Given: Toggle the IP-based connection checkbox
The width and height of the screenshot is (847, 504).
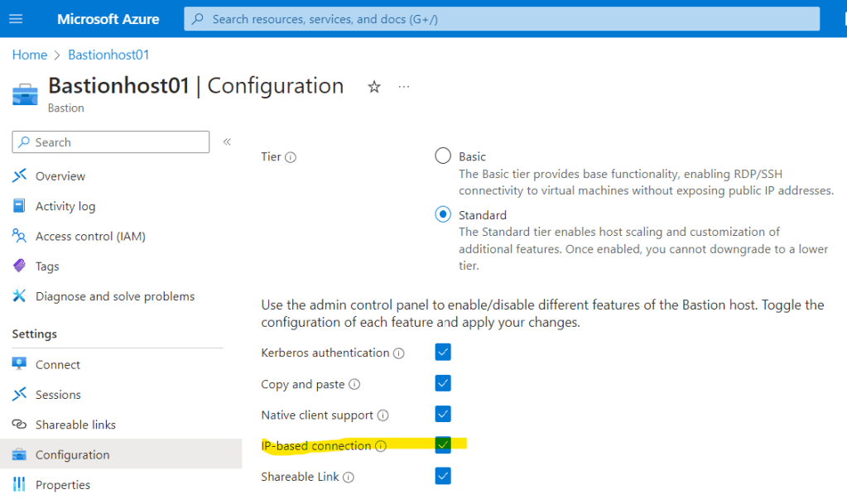Looking at the screenshot, I should coord(443,445).
